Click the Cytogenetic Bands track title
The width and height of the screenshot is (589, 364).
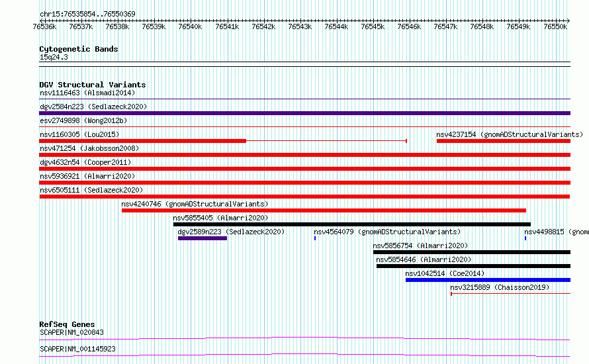(79, 49)
